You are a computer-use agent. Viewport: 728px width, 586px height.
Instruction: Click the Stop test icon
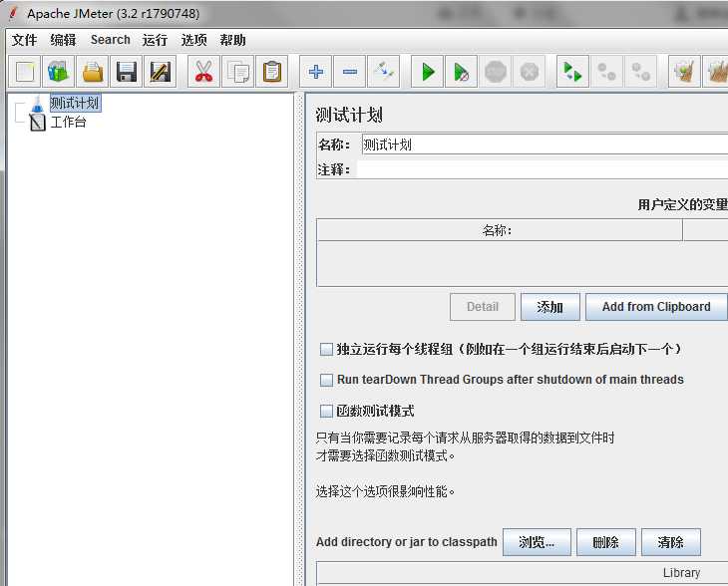pos(495,72)
